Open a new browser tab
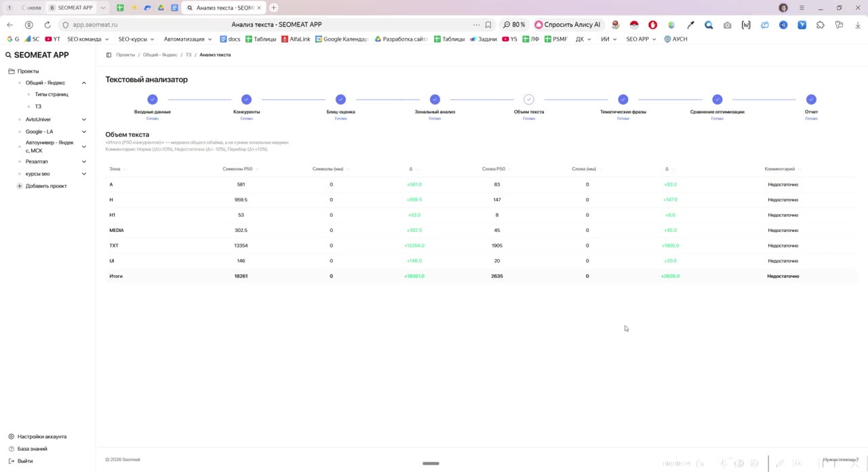The width and height of the screenshot is (868, 472). [x=274, y=7]
